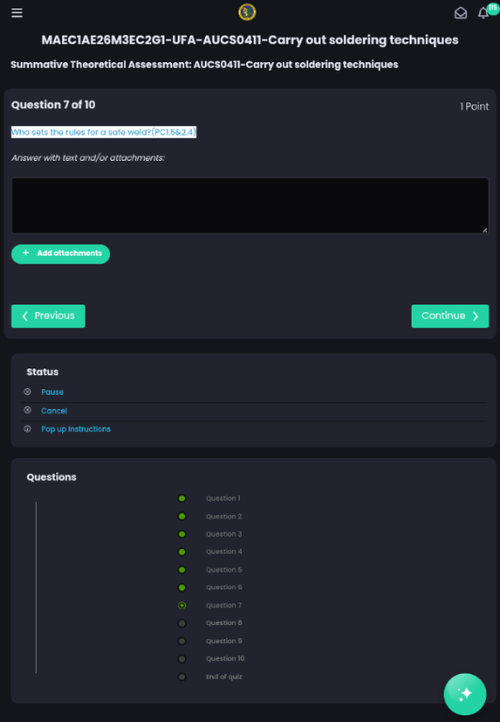This screenshot has width=500, height=722.
Task: Select the Question 8 indicator dot
Action: pyautogui.click(x=182, y=623)
